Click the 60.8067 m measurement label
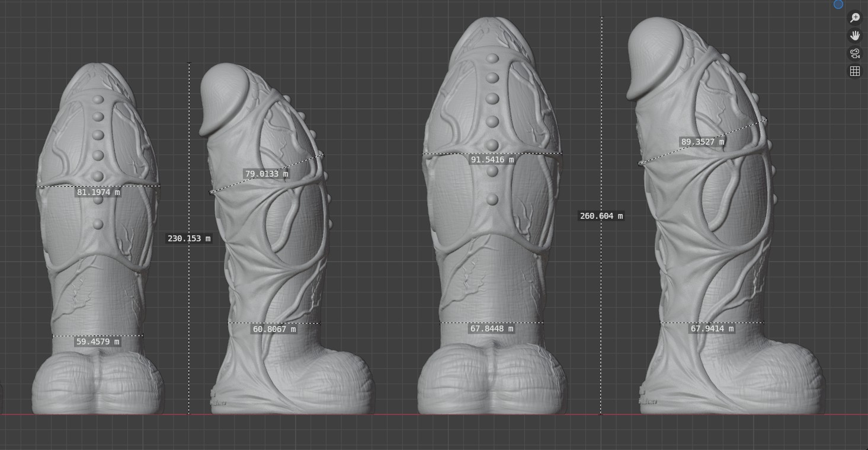The image size is (868, 450). click(x=274, y=329)
